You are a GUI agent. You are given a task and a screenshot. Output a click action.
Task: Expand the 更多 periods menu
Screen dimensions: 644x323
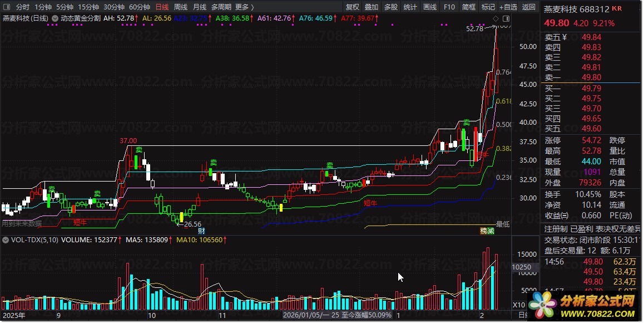[x=244, y=7]
